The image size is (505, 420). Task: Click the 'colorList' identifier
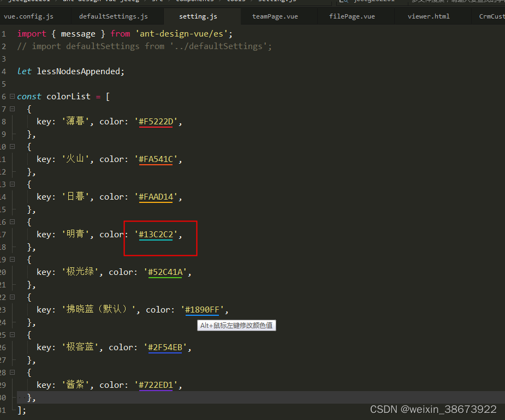[x=69, y=97]
